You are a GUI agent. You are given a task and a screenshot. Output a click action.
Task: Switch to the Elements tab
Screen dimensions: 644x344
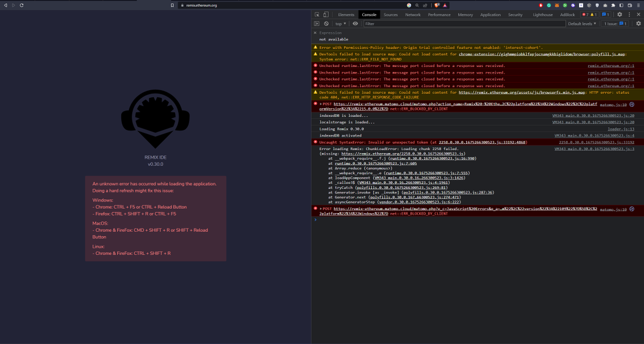(x=346, y=14)
